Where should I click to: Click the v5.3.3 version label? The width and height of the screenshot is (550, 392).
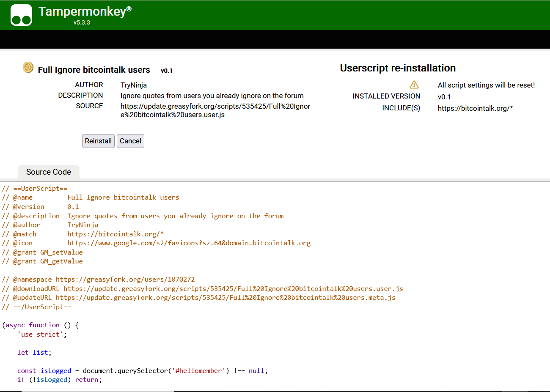point(82,22)
